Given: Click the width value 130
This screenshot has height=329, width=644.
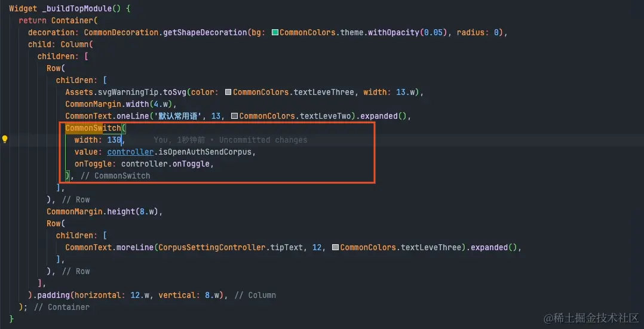Looking at the screenshot, I should click(114, 140).
